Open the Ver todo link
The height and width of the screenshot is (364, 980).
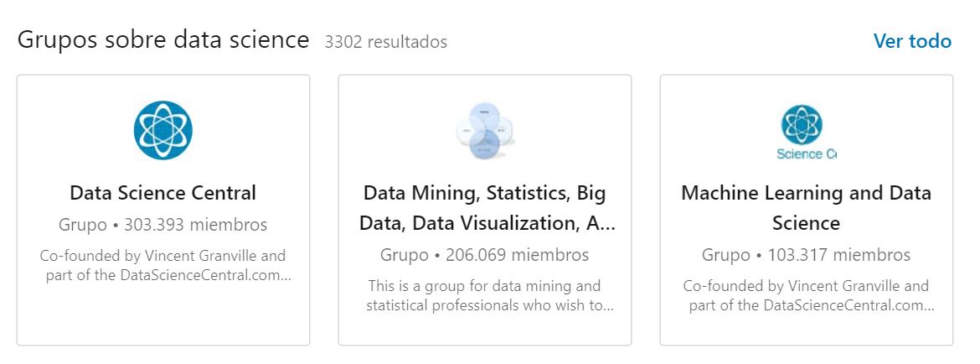pos(912,41)
